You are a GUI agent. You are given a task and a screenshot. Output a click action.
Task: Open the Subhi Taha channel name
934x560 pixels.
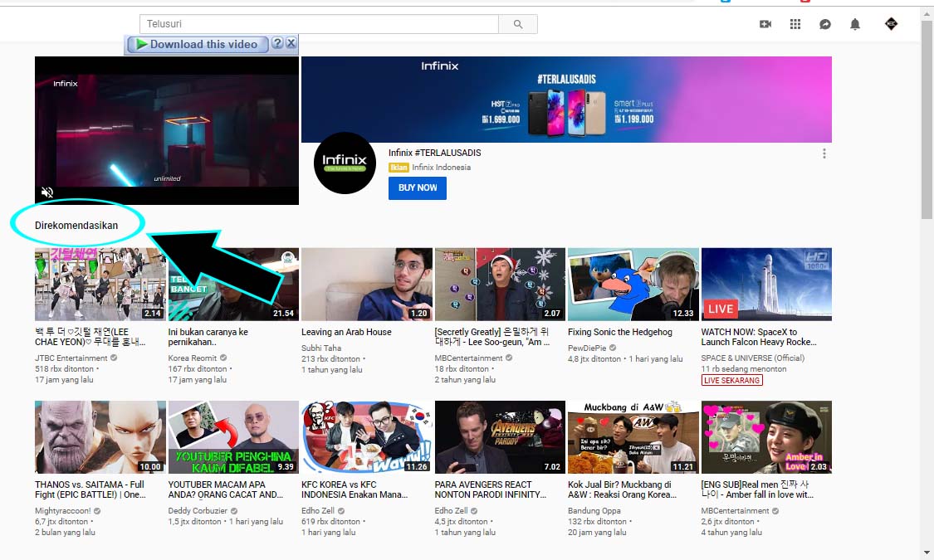(x=321, y=348)
